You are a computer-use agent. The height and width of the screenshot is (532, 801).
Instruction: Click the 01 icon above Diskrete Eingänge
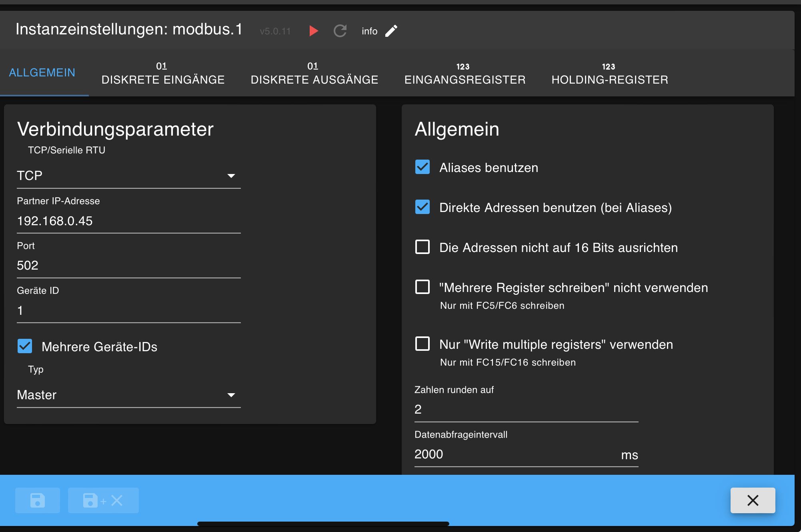click(162, 66)
